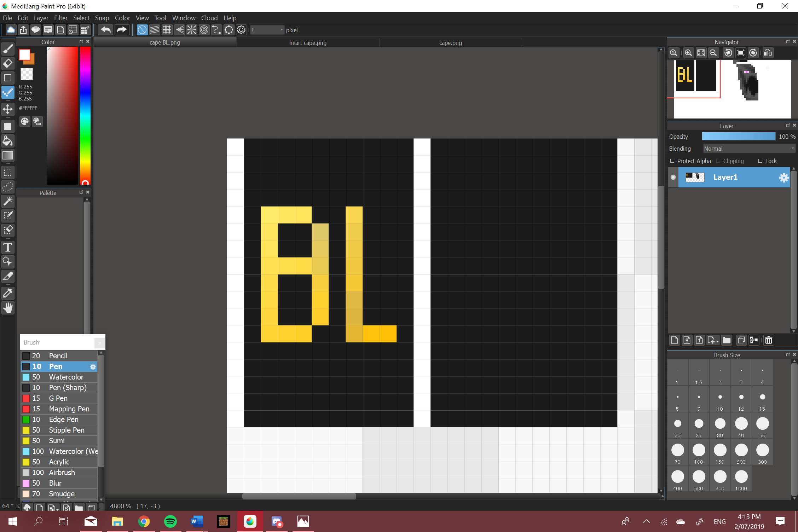Switch to the cape.png tab
The height and width of the screenshot is (532, 798).
[x=451, y=43]
